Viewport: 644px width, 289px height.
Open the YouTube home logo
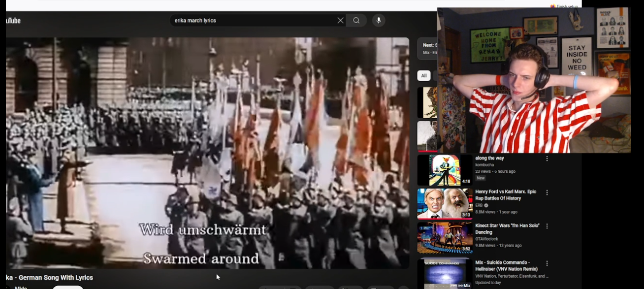13,21
